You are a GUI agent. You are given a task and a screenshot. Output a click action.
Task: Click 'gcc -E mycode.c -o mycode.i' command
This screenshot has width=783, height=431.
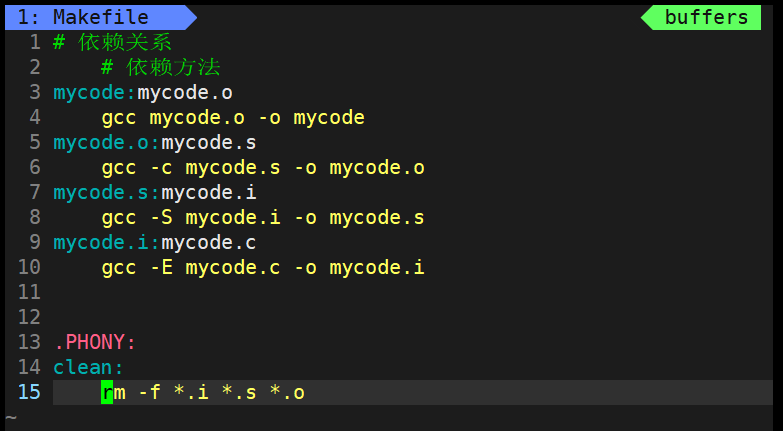click(x=263, y=268)
